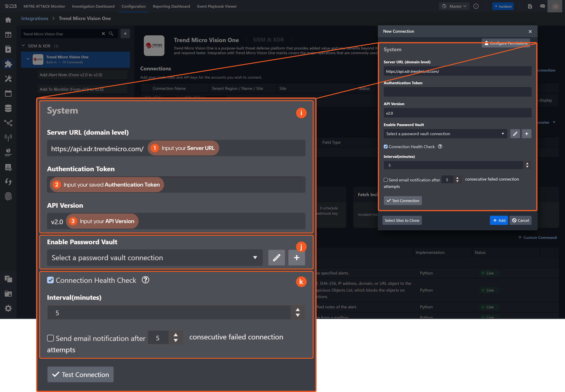Click the Interval minutes stepper arrows

(x=527, y=165)
